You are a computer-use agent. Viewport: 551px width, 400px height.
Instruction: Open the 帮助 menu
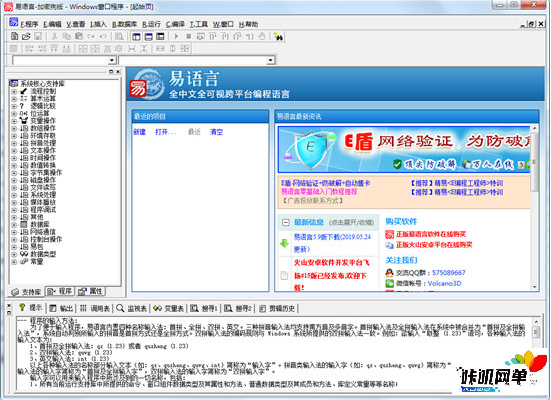coord(248,24)
